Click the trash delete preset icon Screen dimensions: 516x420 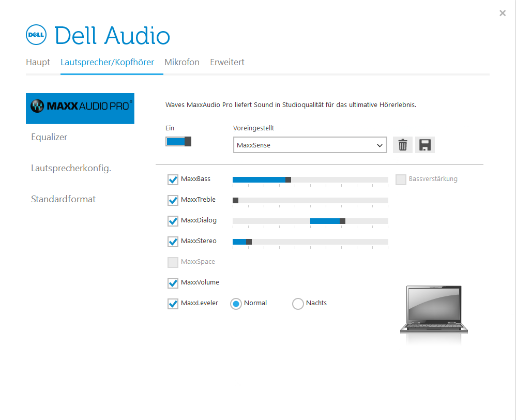click(402, 145)
